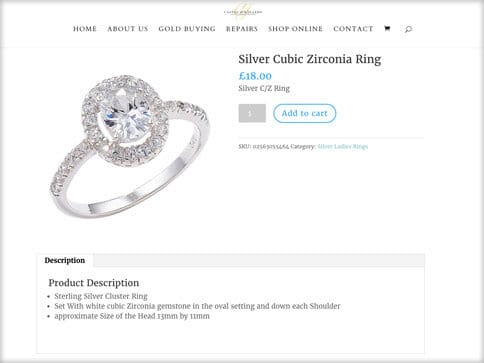
Task: Select GOLD BUYING in navigation
Action: pos(187,29)
